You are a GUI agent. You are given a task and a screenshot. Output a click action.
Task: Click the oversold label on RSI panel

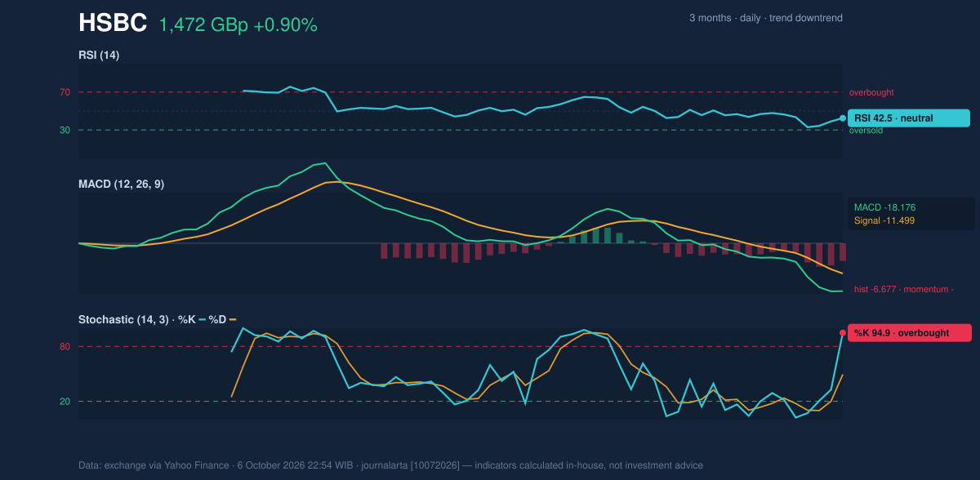pyautogui.click(x=866, y=131)
